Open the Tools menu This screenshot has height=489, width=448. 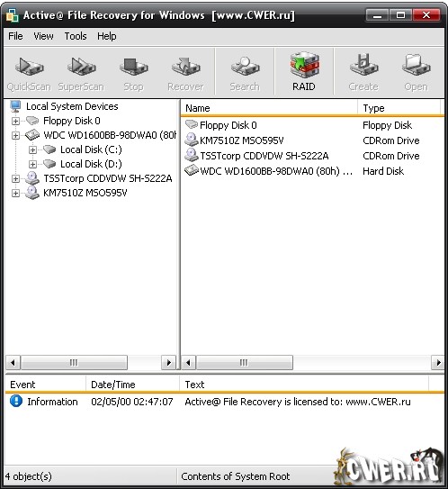tap(76, 36)
